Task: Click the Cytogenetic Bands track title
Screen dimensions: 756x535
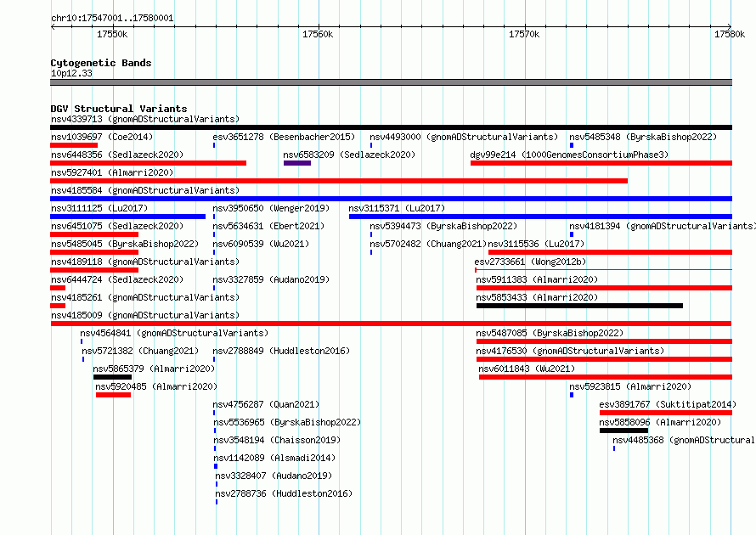Action: pos(101,63)
